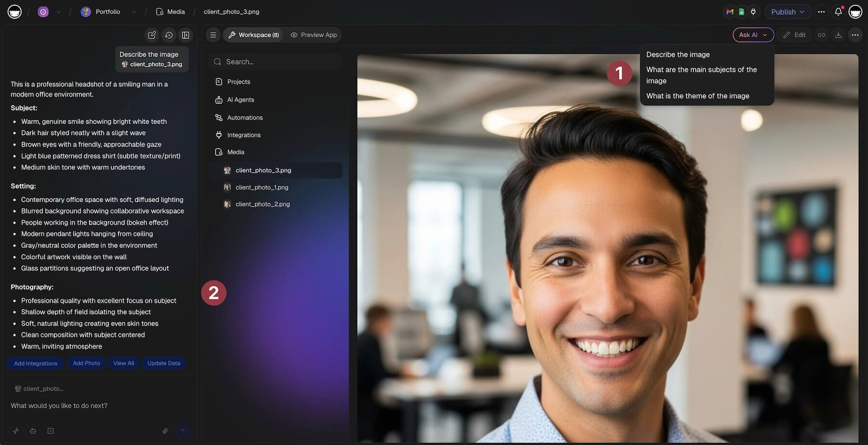Open the Publish dropdown

787,12
